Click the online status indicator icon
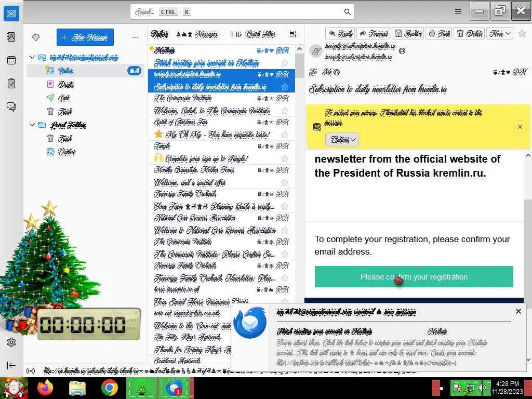Screen dimensions: 532x399 click(x=31, y=371)
